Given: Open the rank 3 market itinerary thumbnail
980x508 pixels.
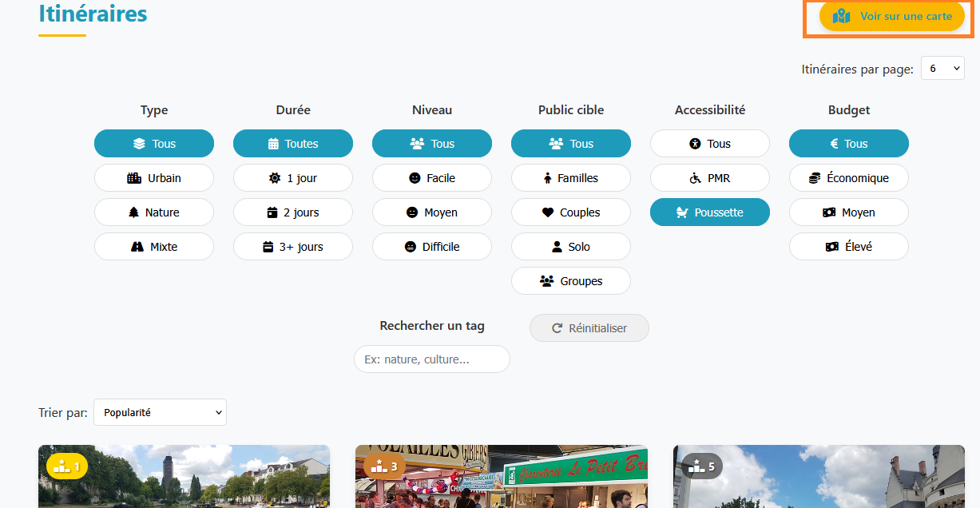Looking at the screenshot, I should (502, 477).
